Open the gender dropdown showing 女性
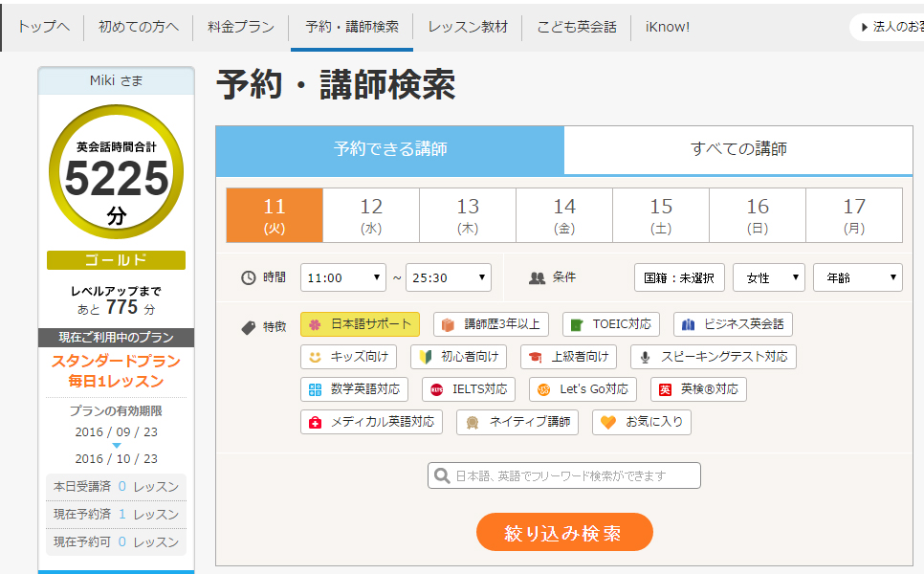 (x=769, y=277)
